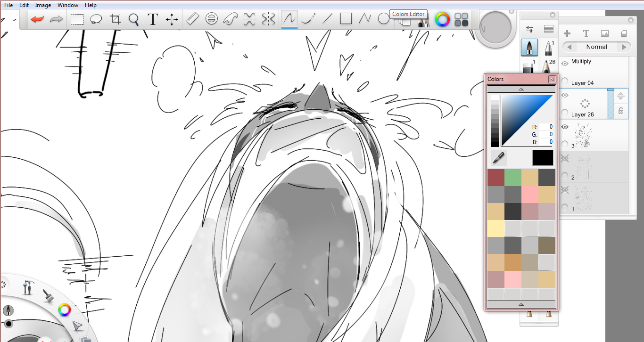Choose the Zoom magnifier tool
The height and width of the screenshot is (342, 644).
click(x=134, y=19)
